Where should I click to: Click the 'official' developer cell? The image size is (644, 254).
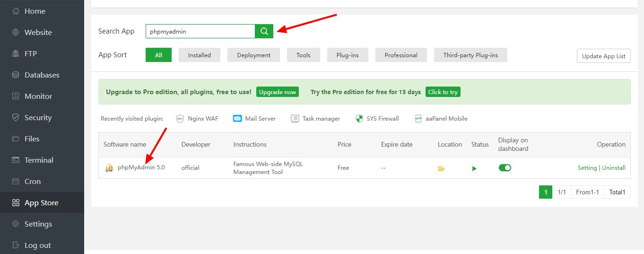tap(191, 168)
